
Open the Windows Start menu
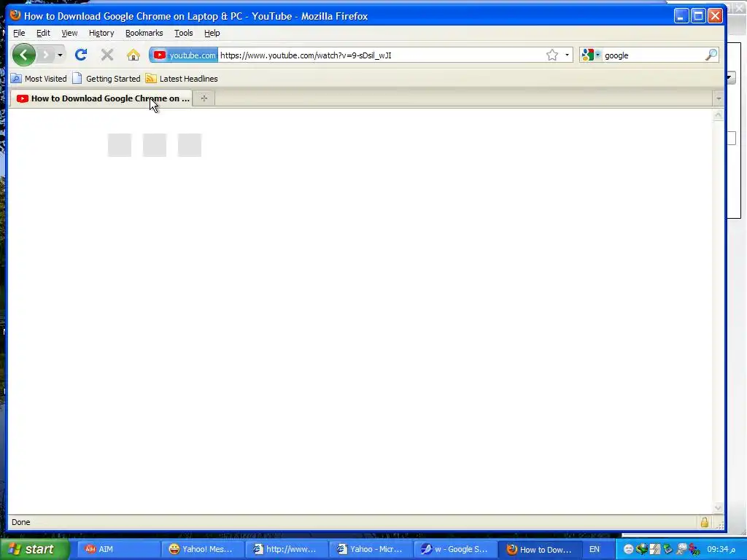[x=35, y=549]
